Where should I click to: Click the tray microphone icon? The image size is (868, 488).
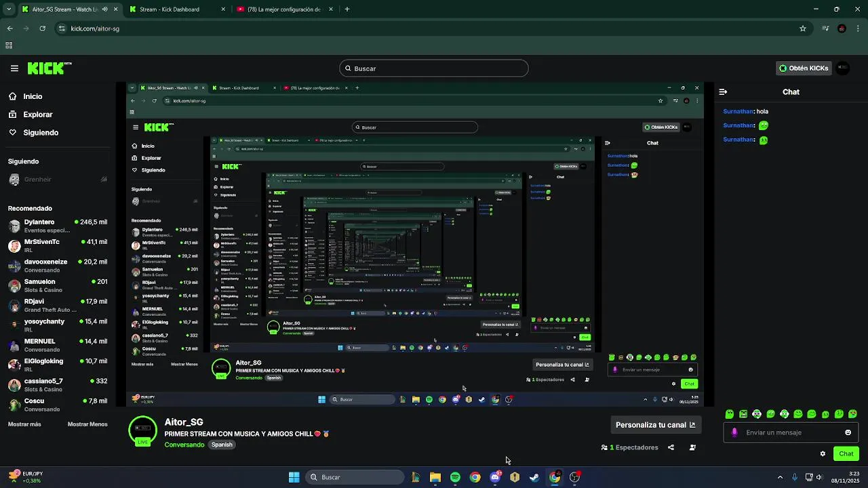[795, 477]
